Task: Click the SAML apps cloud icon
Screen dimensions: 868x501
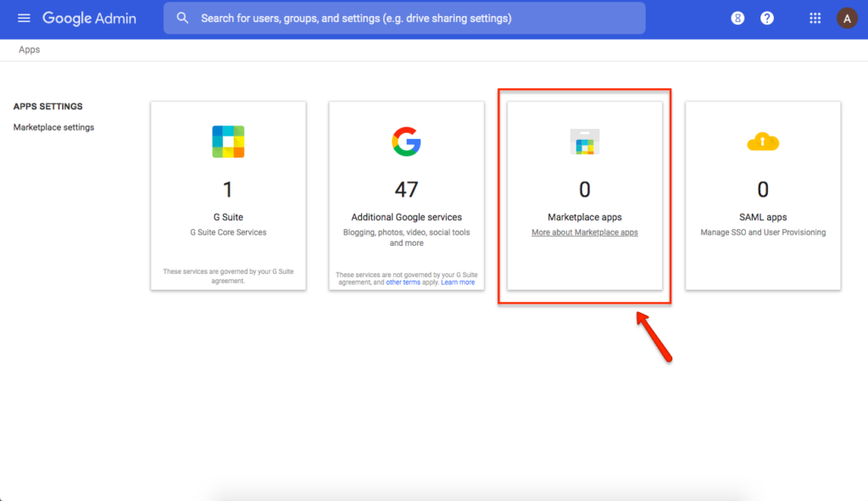Action: [x=763, y=142]
